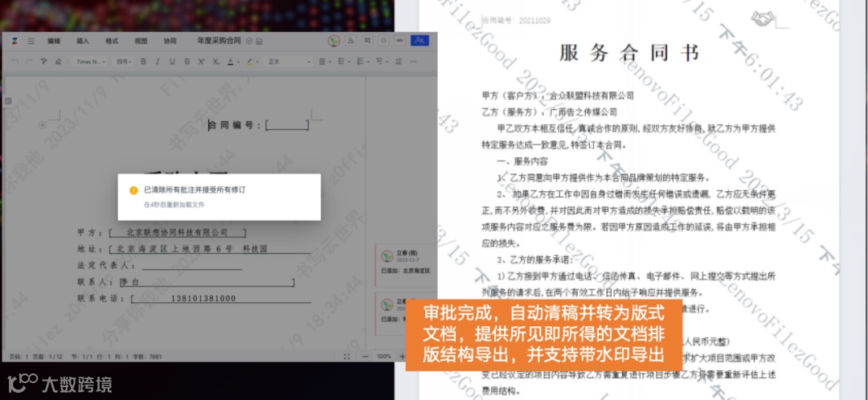The height and width of the screenshot is (400, 868).
Task: Click the 北京联想协同科技有限公司 field
Action: (x=177, y=233)
